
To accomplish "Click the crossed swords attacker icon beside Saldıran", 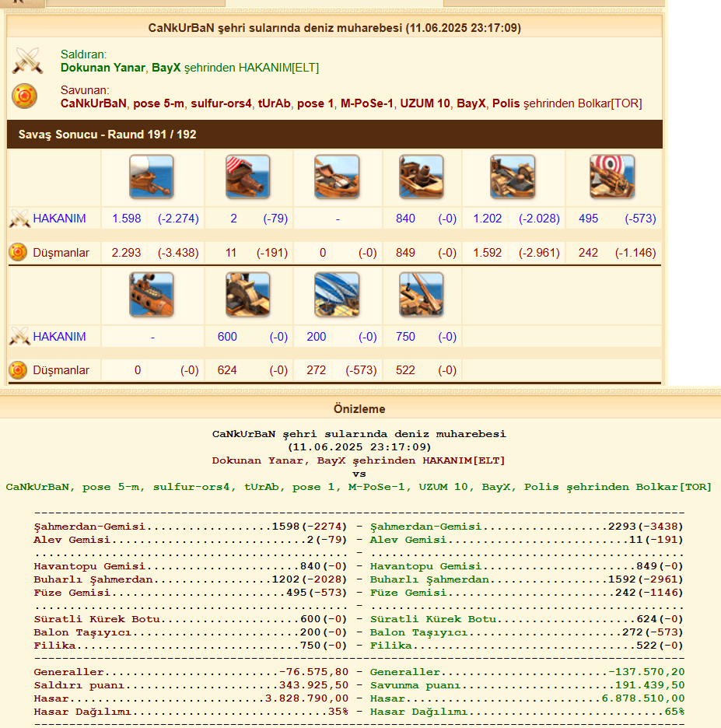I will (27, 61).
